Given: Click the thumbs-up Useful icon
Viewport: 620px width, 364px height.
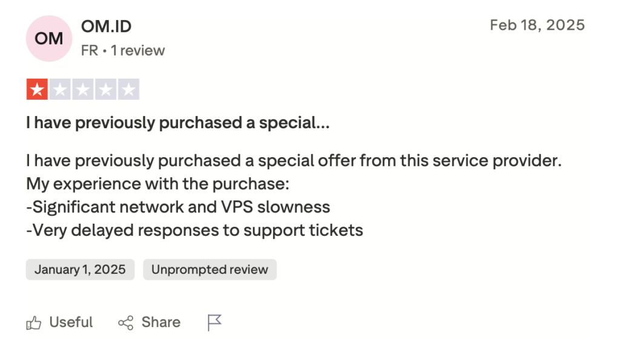Looking at the screenshot, I should click(x=34, y=323).
